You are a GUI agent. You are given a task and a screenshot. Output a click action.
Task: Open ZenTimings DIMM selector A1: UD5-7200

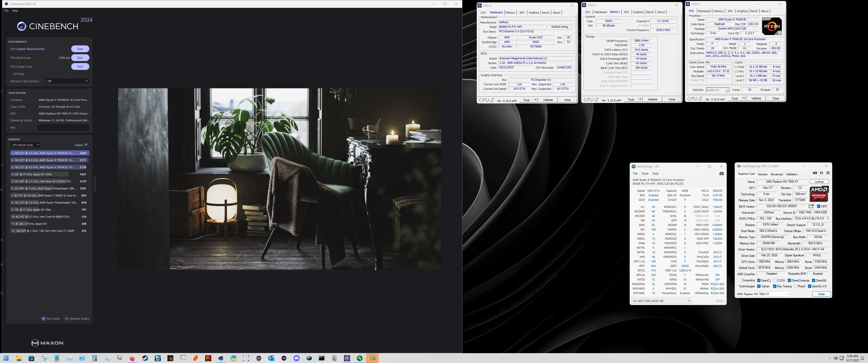pyautogui.click(x=661, y=301)
